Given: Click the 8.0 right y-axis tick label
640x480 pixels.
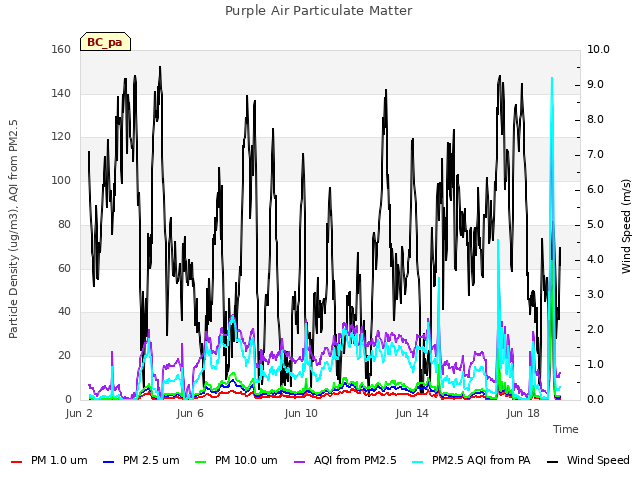Looking at the screenshot, I should tap(595, 120).
